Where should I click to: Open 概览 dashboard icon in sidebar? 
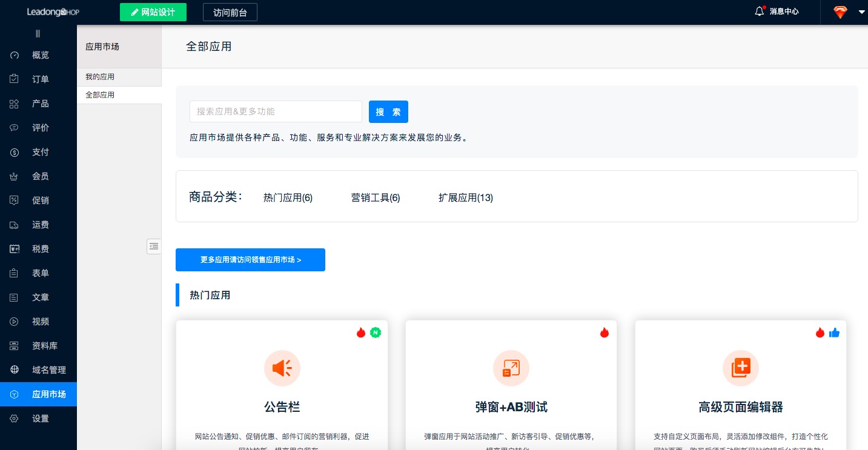[x=15, y=55]
